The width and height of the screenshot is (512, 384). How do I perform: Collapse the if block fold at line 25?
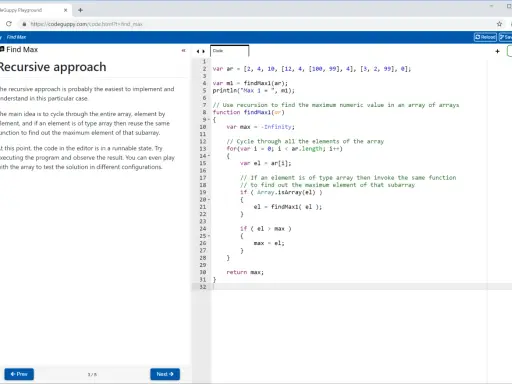(x=209, y=236)
